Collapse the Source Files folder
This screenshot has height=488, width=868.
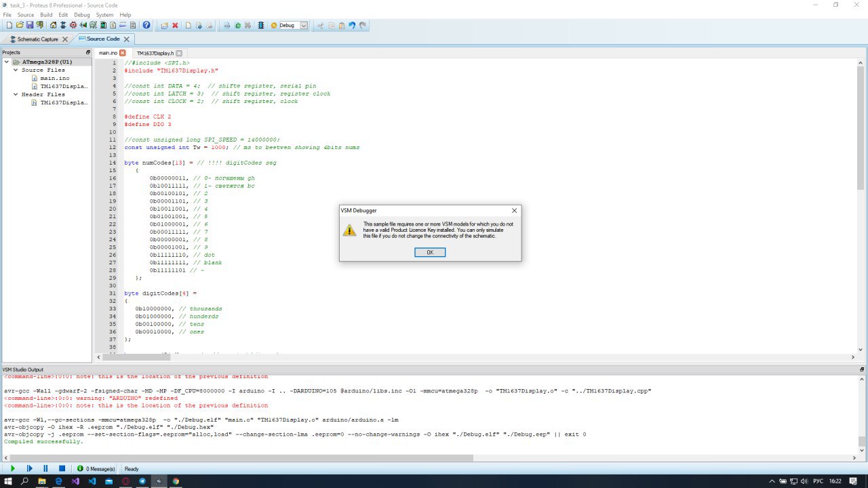pos(16,70)
